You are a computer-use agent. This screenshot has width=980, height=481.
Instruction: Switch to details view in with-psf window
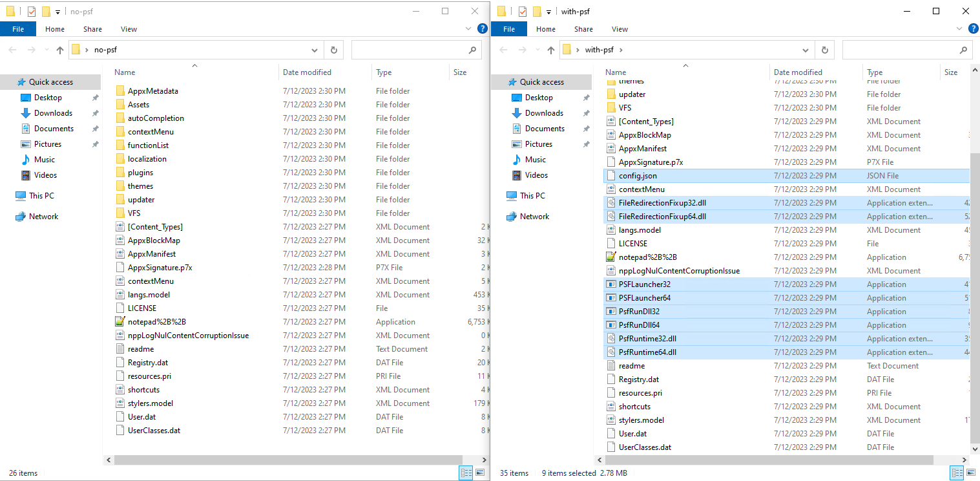pyautogui.click(x=957, y=473)
